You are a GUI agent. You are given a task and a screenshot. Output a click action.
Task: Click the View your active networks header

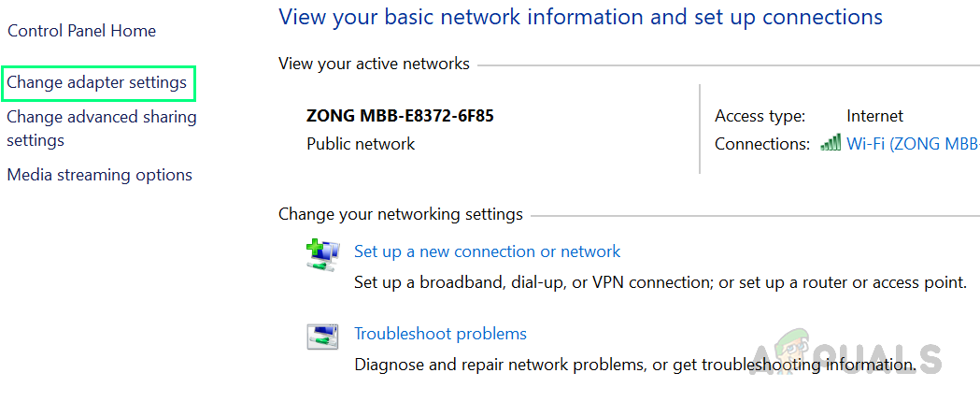point(374,64)
